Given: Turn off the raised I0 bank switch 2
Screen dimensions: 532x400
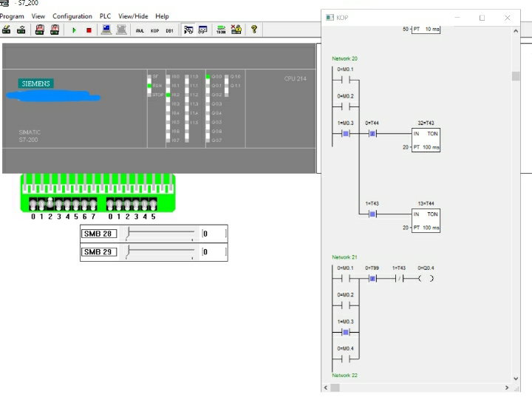Looking at the screenshot, I should pos(50,203).
